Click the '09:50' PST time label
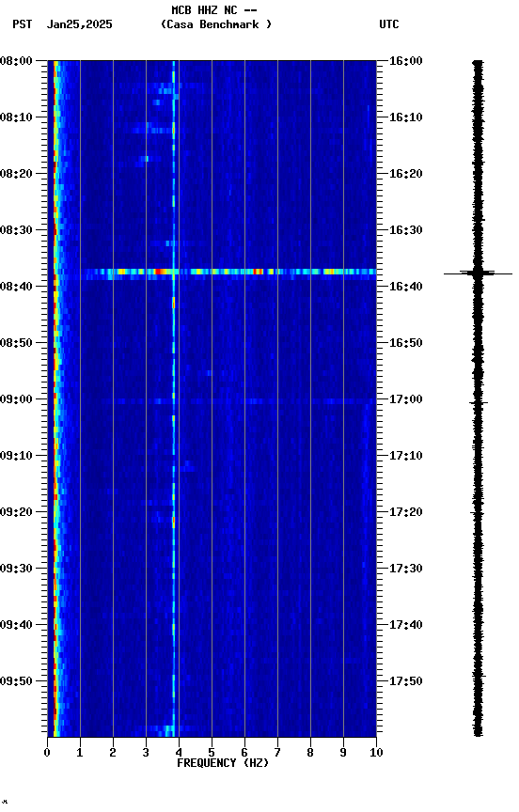 click(16, 681)
